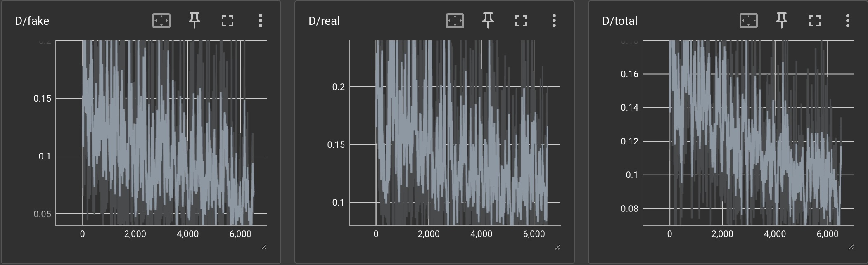Viewport: 868px width, 265px height.
Task: Fit domain to data on D/total card
Action: point(749,21)
